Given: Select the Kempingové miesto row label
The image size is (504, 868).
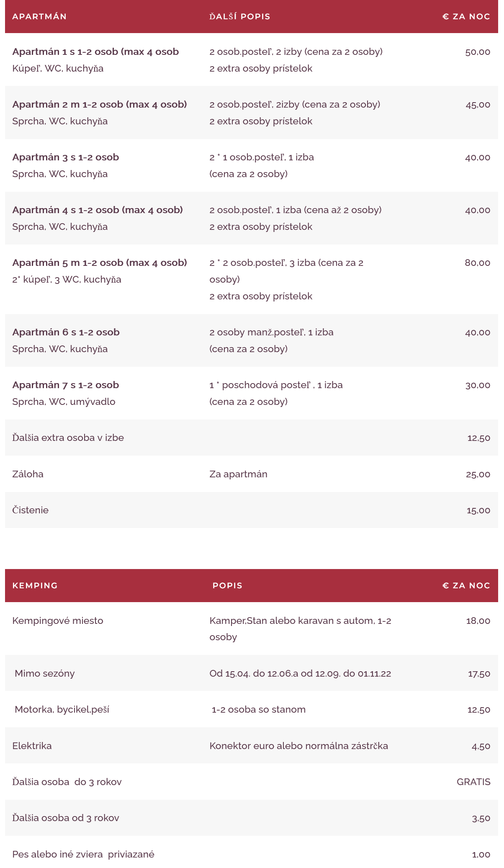Looking at the screenshot, I should (x=58, y=621).
